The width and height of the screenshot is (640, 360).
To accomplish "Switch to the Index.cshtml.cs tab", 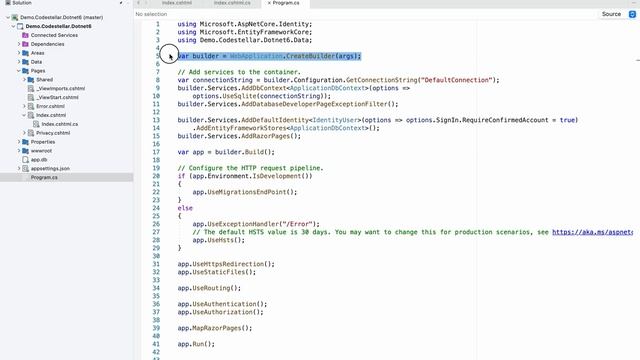I will 232,3.
